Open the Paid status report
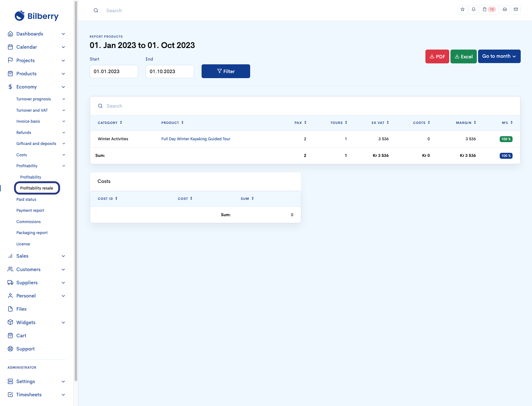This screenshot has width=532, height=406. (x=26, y=200)
